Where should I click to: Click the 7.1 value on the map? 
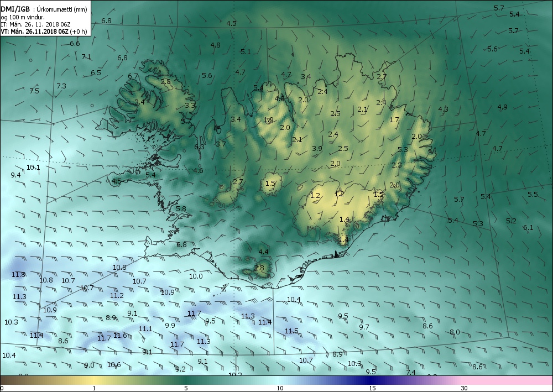(x=86, y=57)
